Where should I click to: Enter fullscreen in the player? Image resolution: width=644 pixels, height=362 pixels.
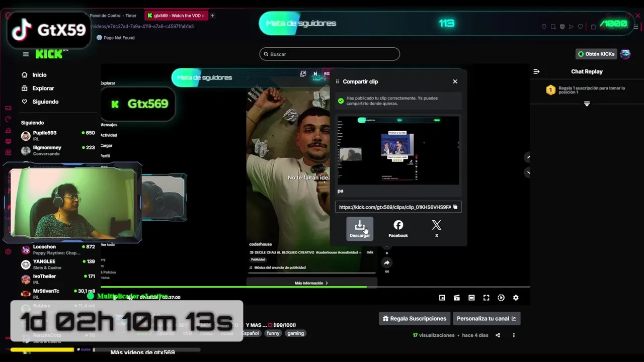(486, 298)
